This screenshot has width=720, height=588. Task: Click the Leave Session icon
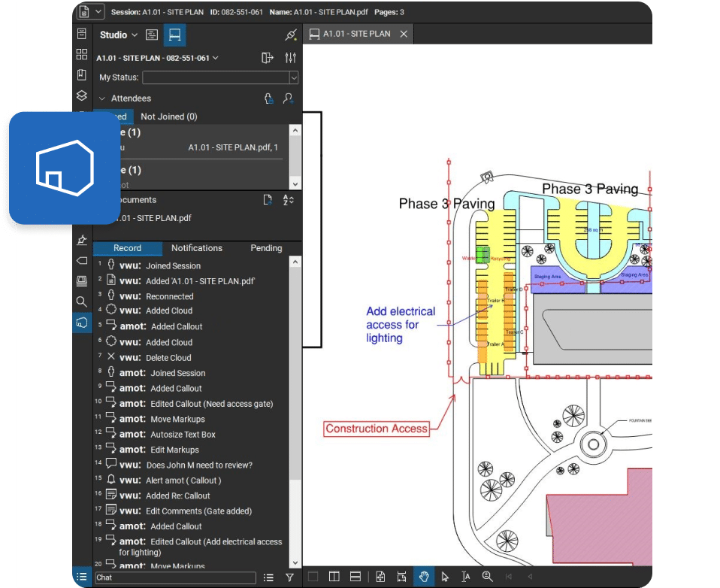(x=268, y=58)
